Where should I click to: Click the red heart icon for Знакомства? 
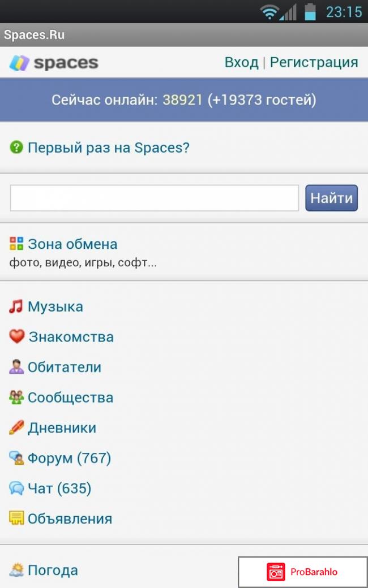click(x=15, y=337)
